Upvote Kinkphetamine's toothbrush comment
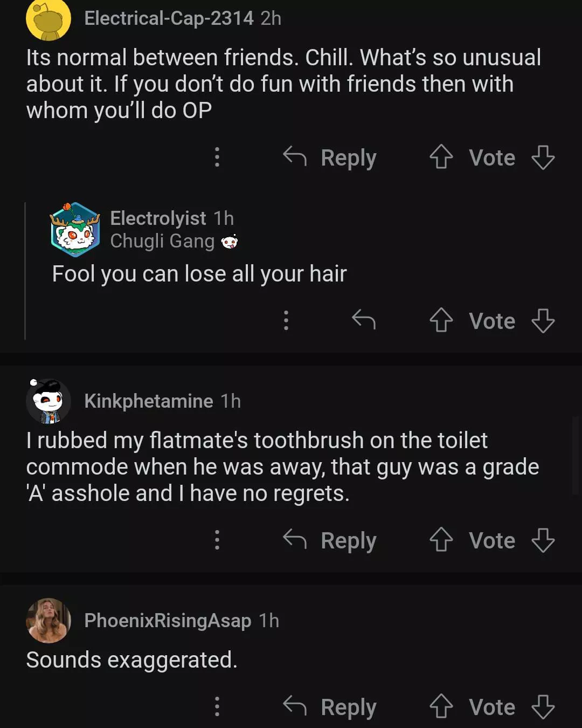This screenshot has height=728, width=582. (x=441, y=540)
